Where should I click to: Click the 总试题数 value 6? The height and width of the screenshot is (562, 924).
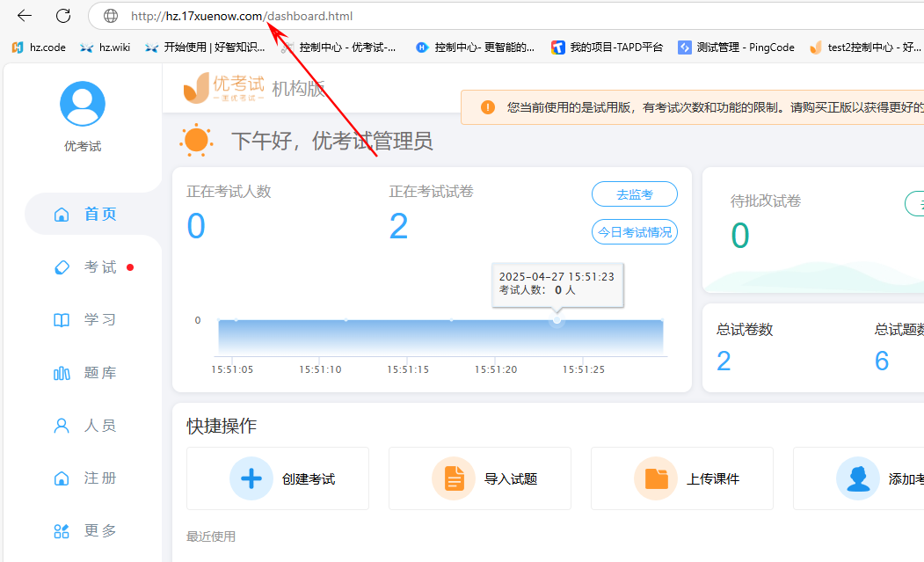882,361
